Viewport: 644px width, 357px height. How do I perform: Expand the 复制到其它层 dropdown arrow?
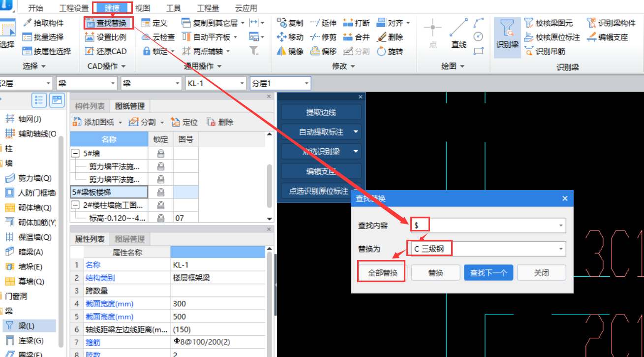tap(242, 23)
